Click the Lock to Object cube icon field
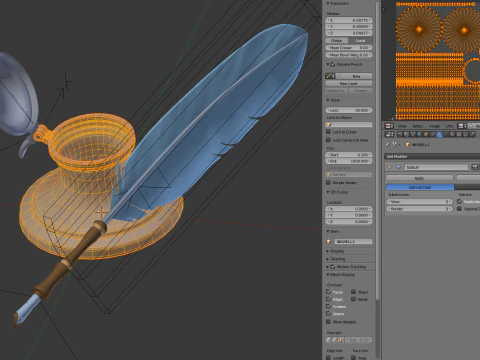 [349, 124]
